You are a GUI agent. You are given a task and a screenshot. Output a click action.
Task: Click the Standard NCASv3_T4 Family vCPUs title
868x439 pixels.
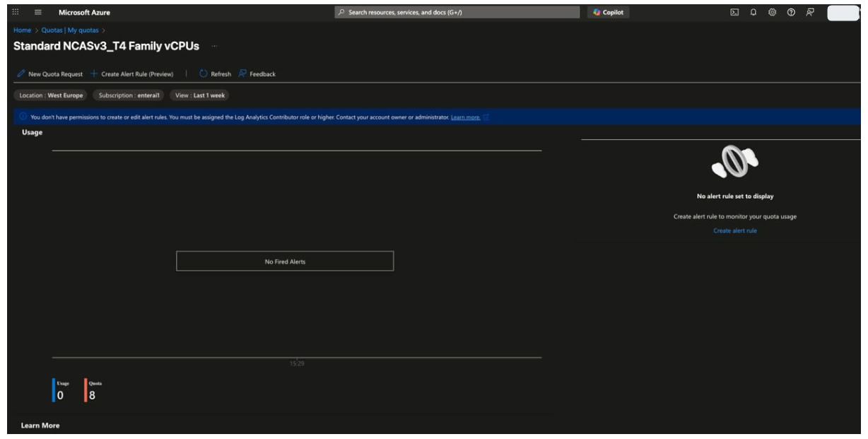coord(107,47)
